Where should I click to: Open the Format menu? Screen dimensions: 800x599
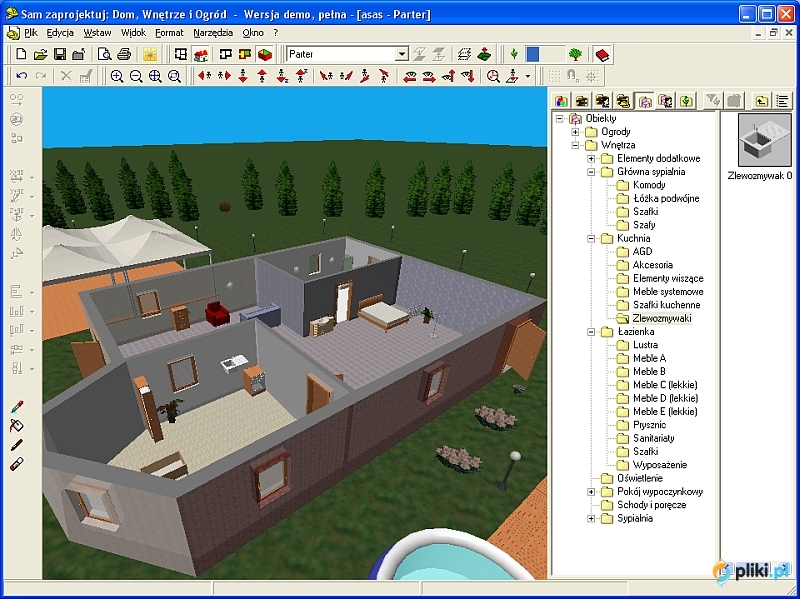(x=169, y=33)
